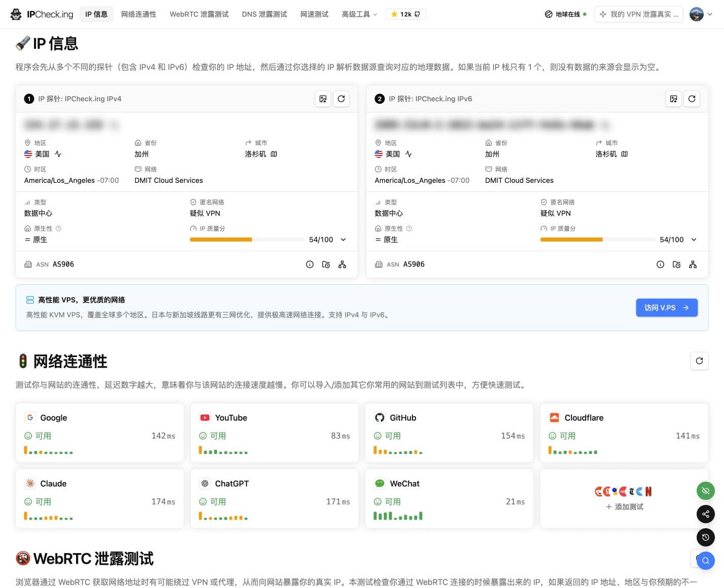Export IPv4 card as image
Screen dimensions: 724x588
323,99
